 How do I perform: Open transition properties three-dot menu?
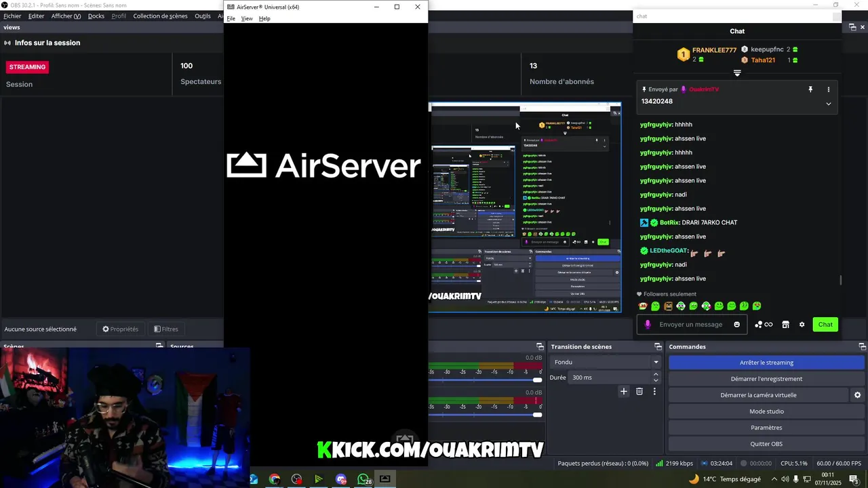tap(654, 391)
